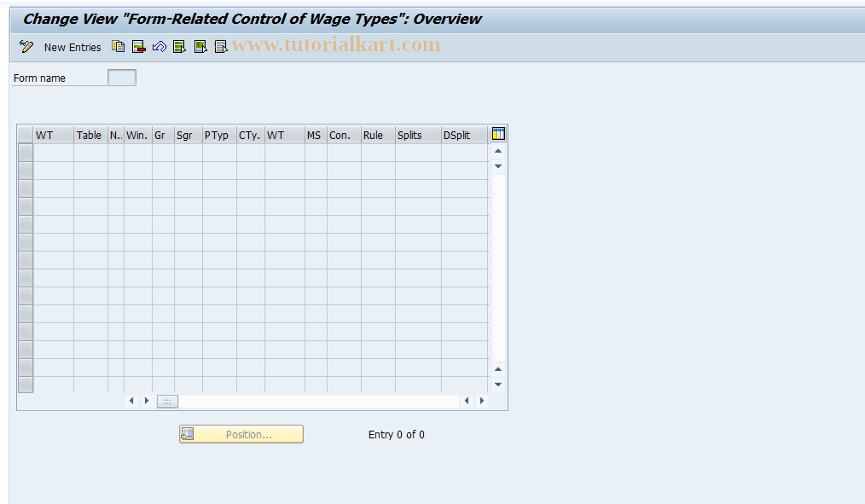865x504 pixels.
Task: Click the select-all-rows corner cell in the table header
Action: tap(26, 135)
